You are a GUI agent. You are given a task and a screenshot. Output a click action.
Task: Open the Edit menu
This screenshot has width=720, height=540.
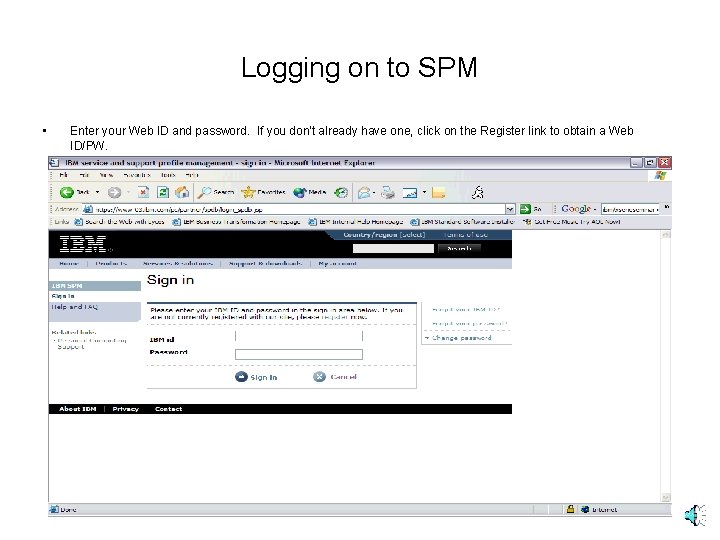tap(84, 175)
